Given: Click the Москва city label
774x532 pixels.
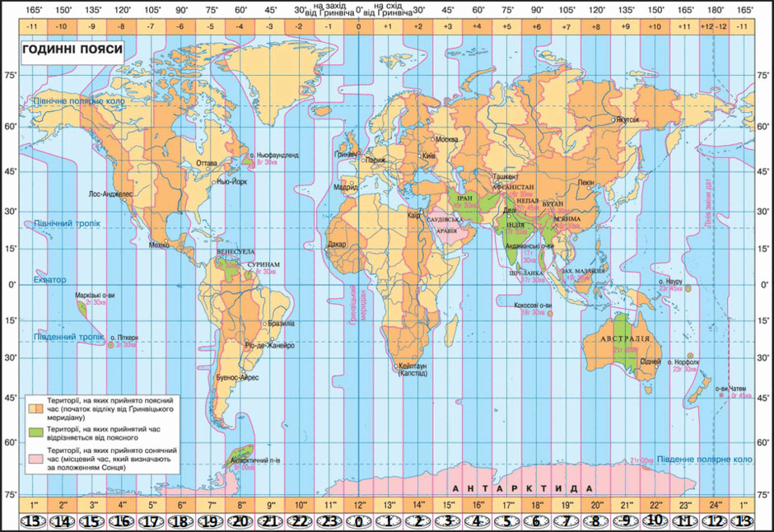Looking at the screenshot, I should (x=447, y=139).
